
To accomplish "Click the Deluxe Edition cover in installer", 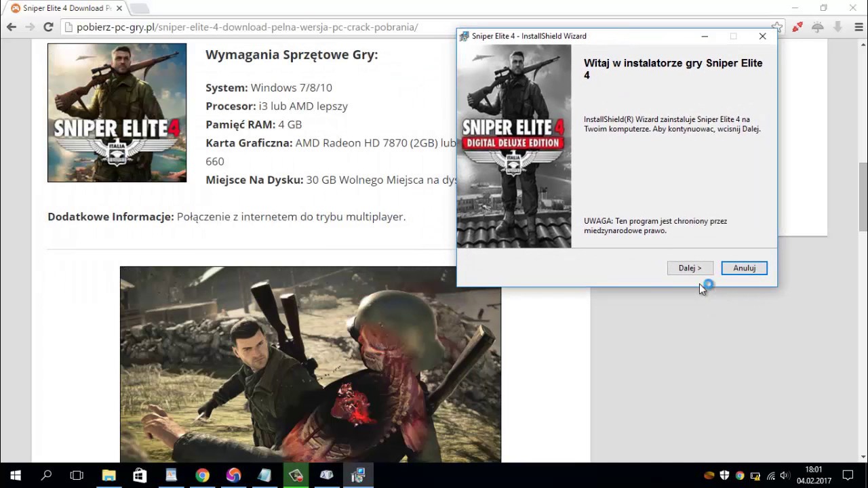I will [x=514, y=146].
